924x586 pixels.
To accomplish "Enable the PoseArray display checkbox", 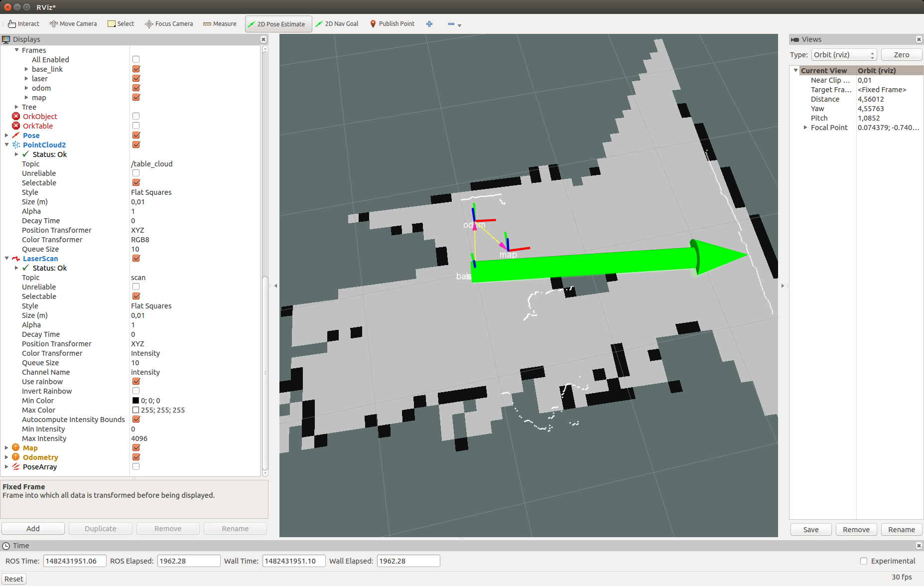I will (x=136, y=466).
